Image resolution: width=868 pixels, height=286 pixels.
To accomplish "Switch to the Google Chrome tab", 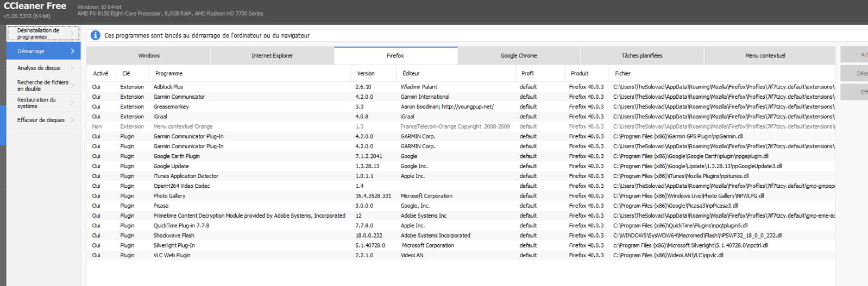I will [x=518, y=55].
